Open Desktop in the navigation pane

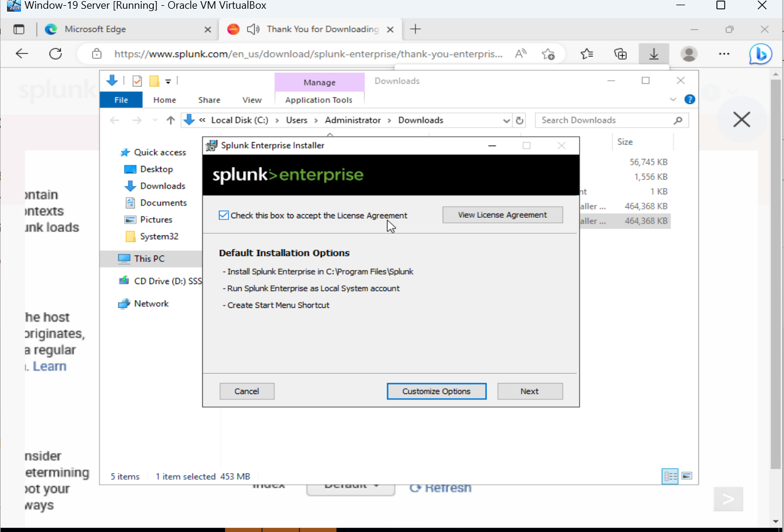156,169
